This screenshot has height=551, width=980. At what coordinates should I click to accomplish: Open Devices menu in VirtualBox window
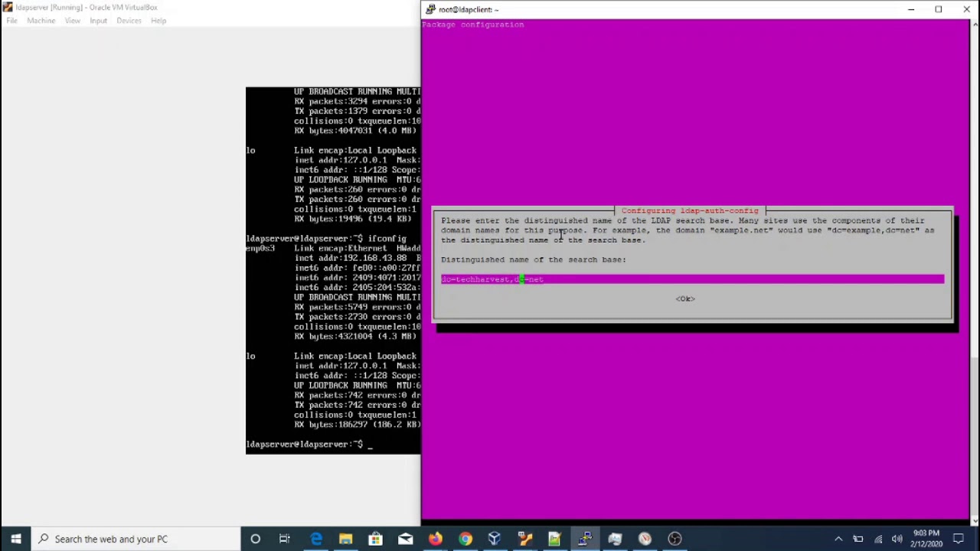(129, 21)
